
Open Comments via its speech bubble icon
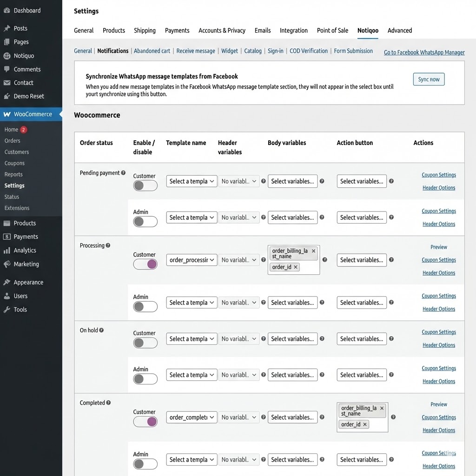[x=7, y=69]
